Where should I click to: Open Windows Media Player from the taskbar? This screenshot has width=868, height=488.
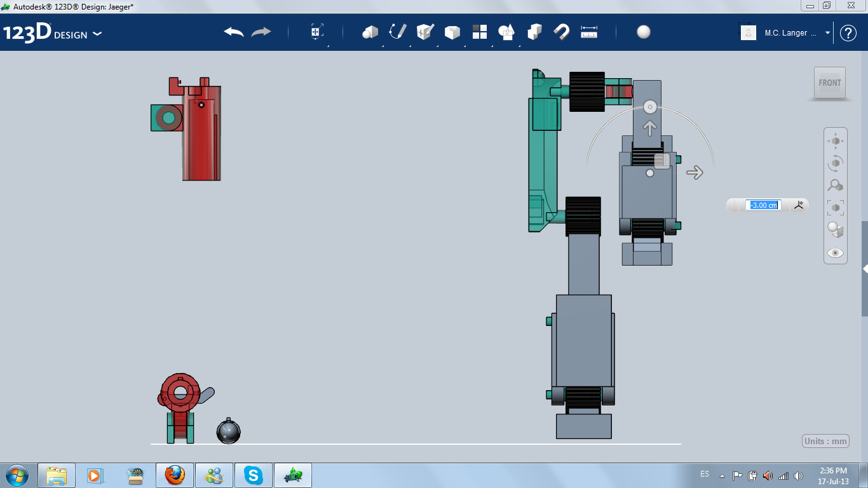point(95,475)
